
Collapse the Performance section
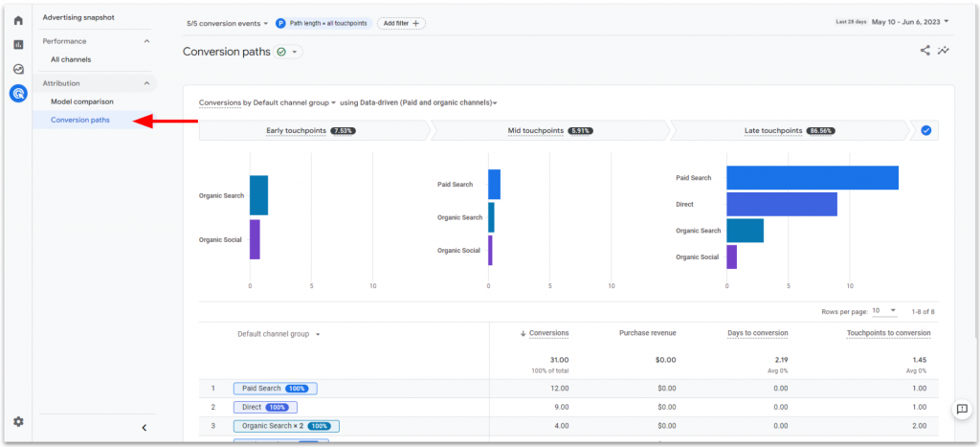(146, 41)
